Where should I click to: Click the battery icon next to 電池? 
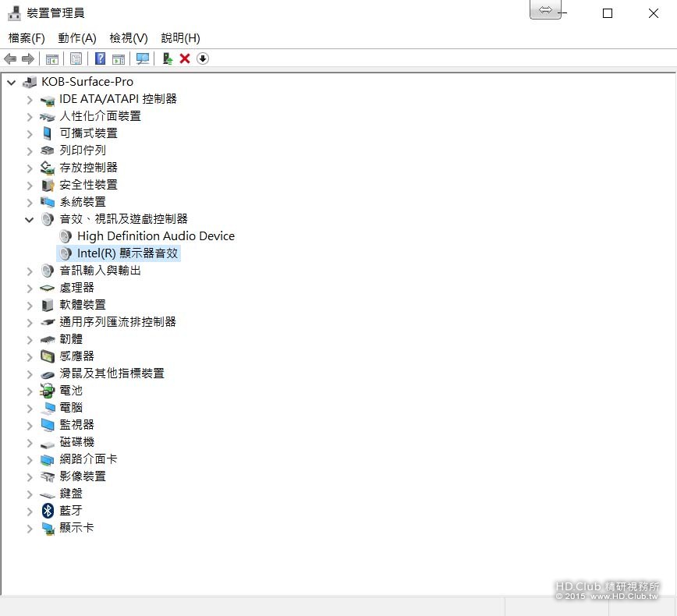pyautogui.click(x=47, y=391)
